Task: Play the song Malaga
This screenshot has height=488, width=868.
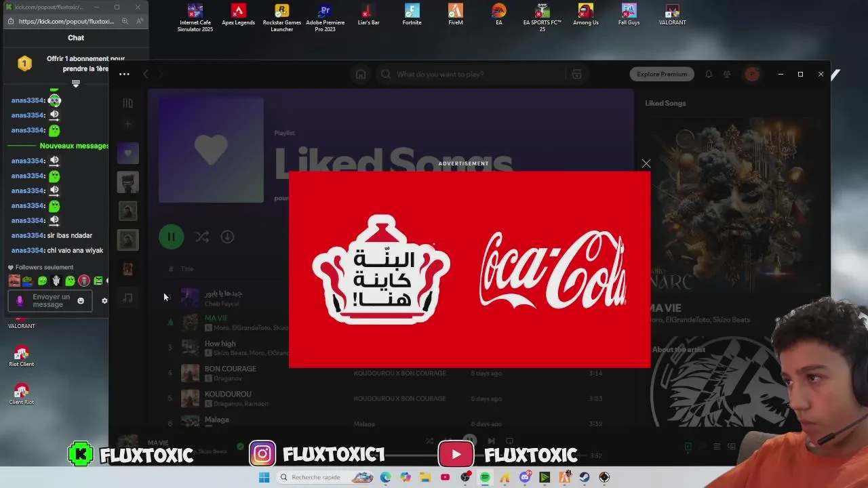Action: coord(217,420)
